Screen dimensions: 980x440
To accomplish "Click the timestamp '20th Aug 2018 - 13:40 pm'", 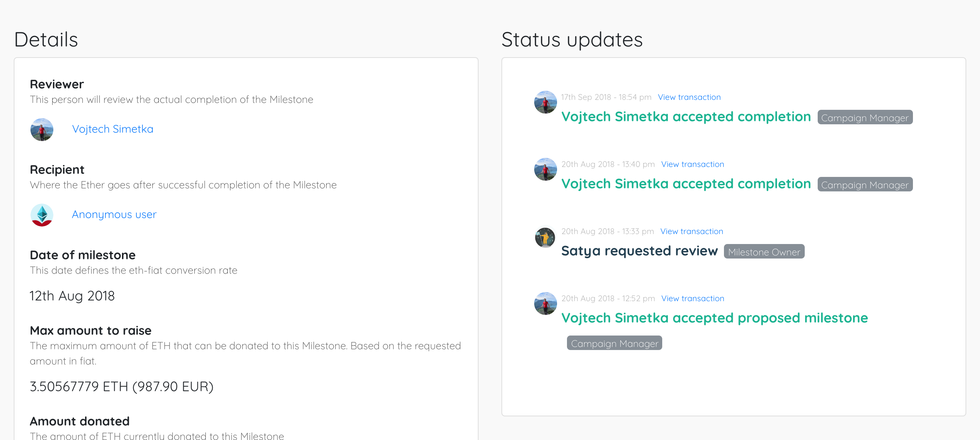I will pyautogui.click(x=608, y=164).
